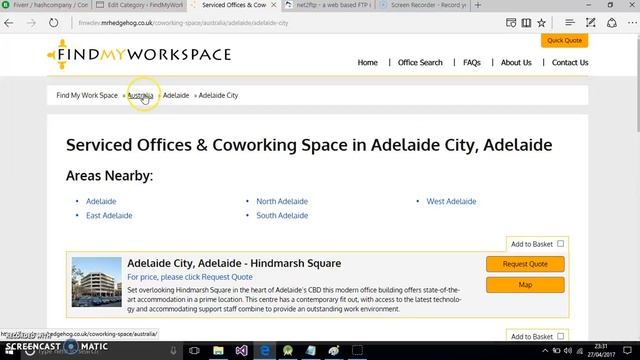The image size is (640, 360).
Task: Follow Find My Work Space breadcrumb
Action: [x=87, y=95]
